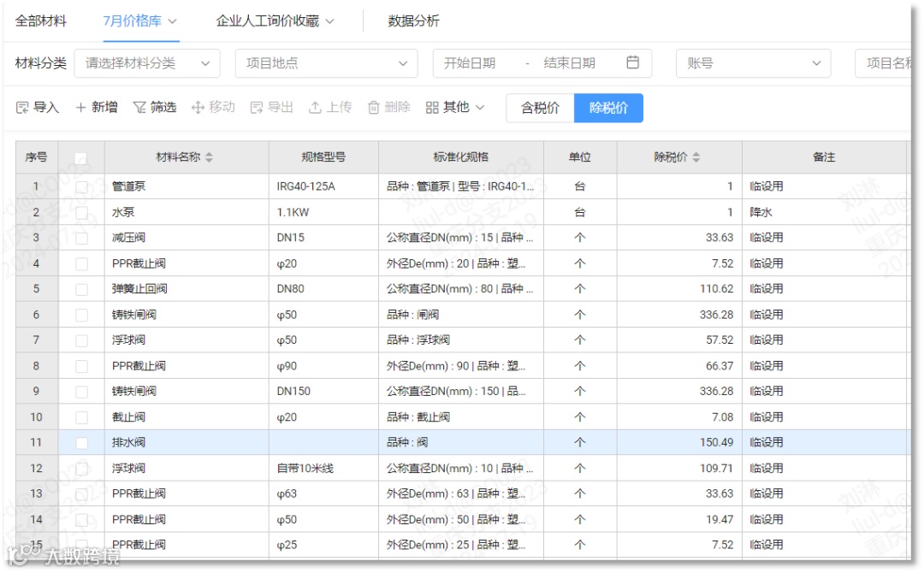Click the 上传 upload icon

(x=315, y=108)
